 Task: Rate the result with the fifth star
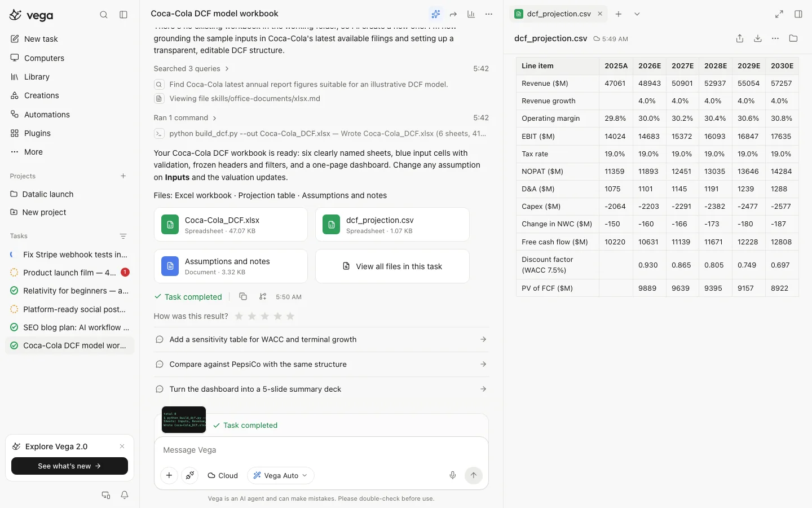(x=290, y=316)
